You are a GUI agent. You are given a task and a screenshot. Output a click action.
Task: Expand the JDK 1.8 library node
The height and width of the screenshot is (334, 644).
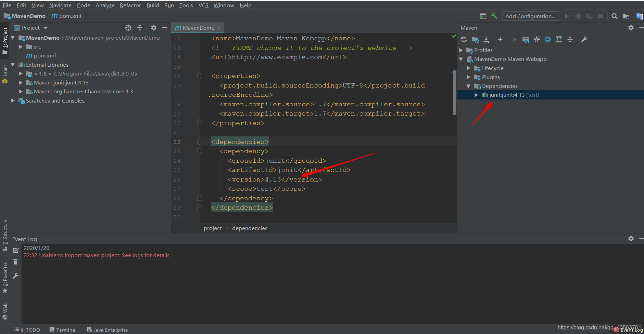coord(21,74)
